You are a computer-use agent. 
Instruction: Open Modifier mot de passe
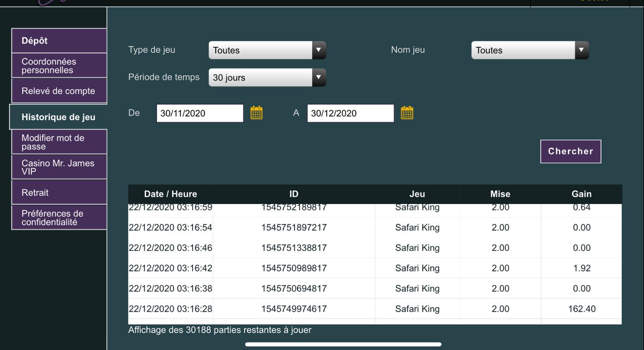click(59, 142)
